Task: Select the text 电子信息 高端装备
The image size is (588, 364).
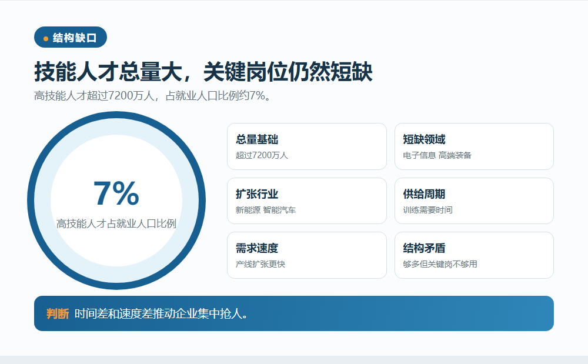Action: 437,155
